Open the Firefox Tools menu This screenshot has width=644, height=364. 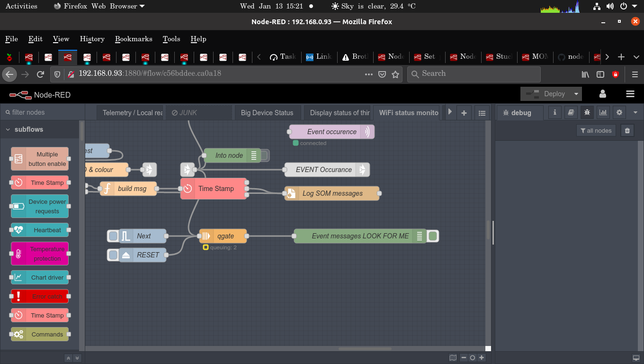point(171,39)
